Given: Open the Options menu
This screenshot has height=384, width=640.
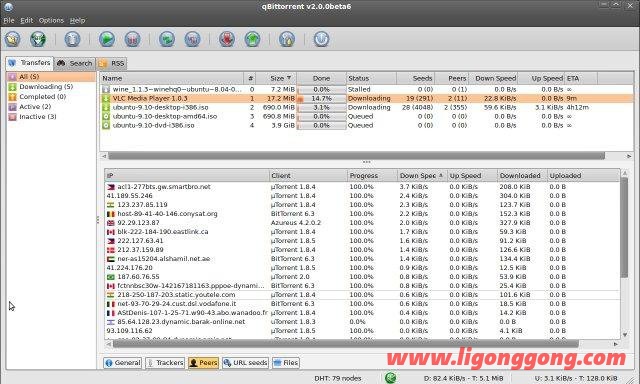Looking at the screenshot, I should 51,20.
